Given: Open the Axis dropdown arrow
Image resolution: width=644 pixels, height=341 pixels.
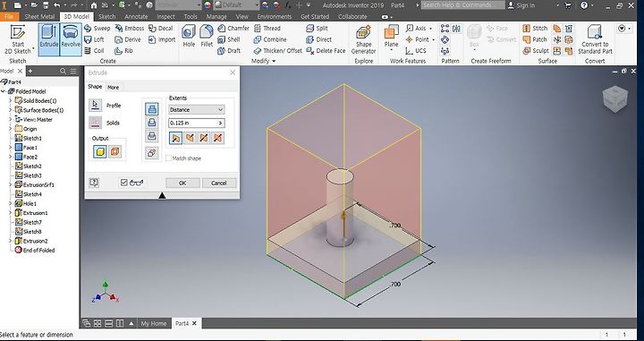Looking at the screenshot, I should click(x=430, y=29).
